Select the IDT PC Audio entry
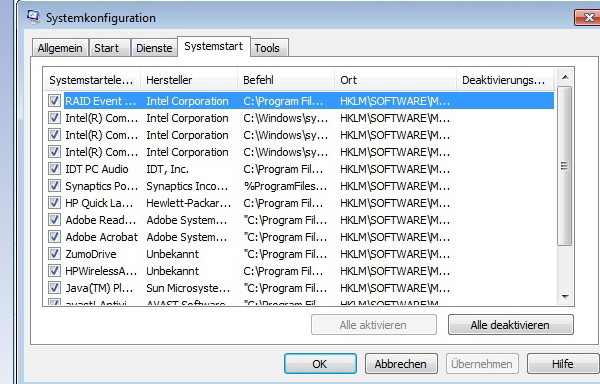Viewport: 600px width, 384px height. [x=97, y=169]
